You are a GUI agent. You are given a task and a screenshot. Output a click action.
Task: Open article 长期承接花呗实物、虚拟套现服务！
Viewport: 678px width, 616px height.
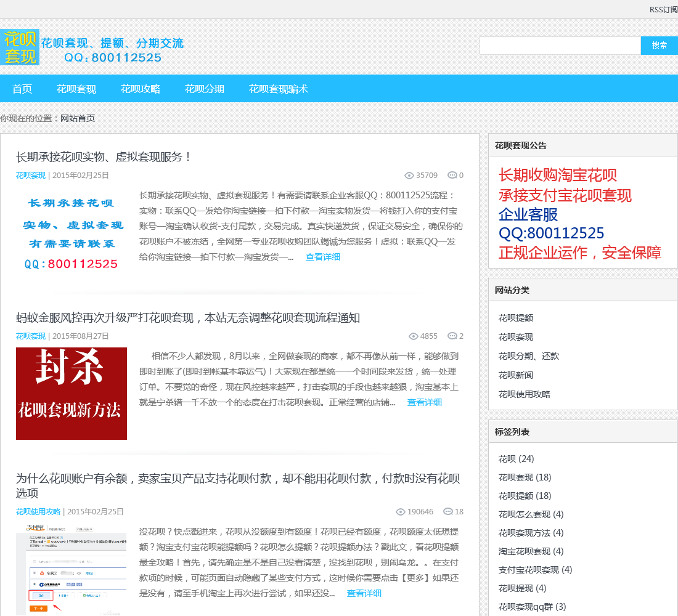[104, 157]
